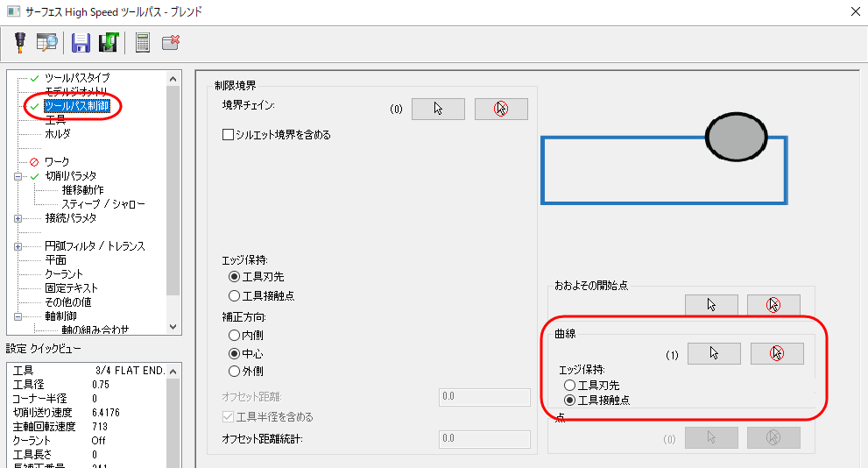The width and height of the screenshot is (868, 468).
Task: Open the tool manager icon in toolbar
Action: [x=20, y=43]
